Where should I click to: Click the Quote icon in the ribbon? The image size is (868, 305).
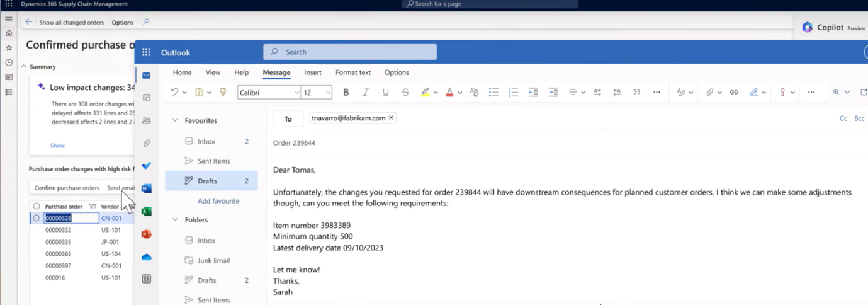point(637,92)
